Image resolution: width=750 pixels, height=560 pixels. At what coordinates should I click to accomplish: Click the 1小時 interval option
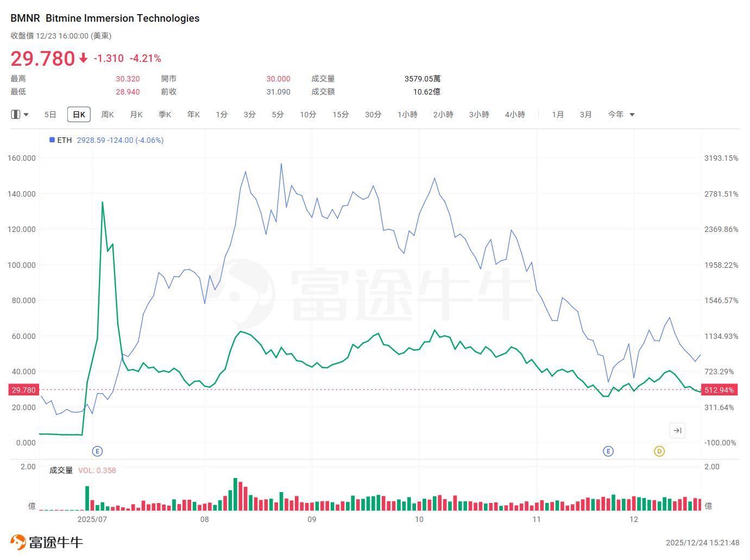tap(407, 115)
